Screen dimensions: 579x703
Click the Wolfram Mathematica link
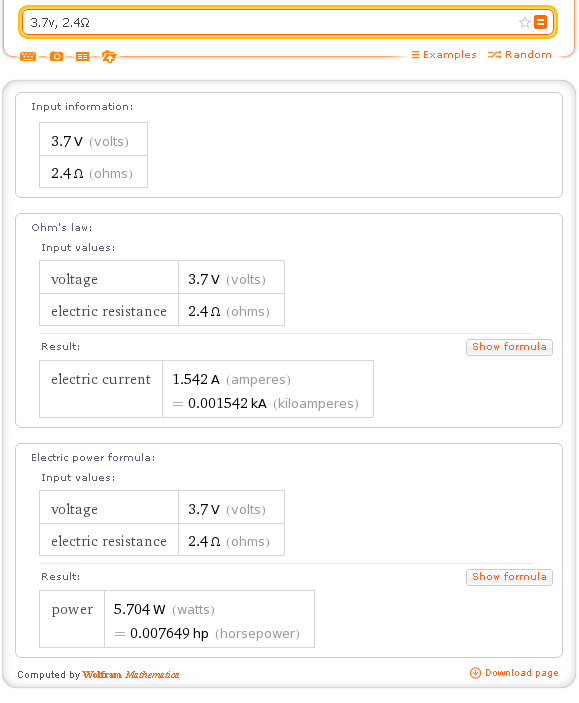[x=131, y=675]
